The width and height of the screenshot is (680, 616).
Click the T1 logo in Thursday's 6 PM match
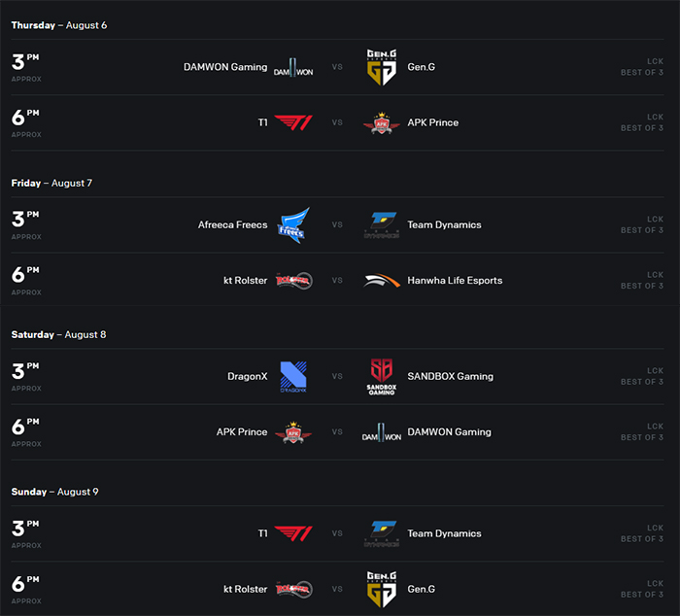coord(293,122)
